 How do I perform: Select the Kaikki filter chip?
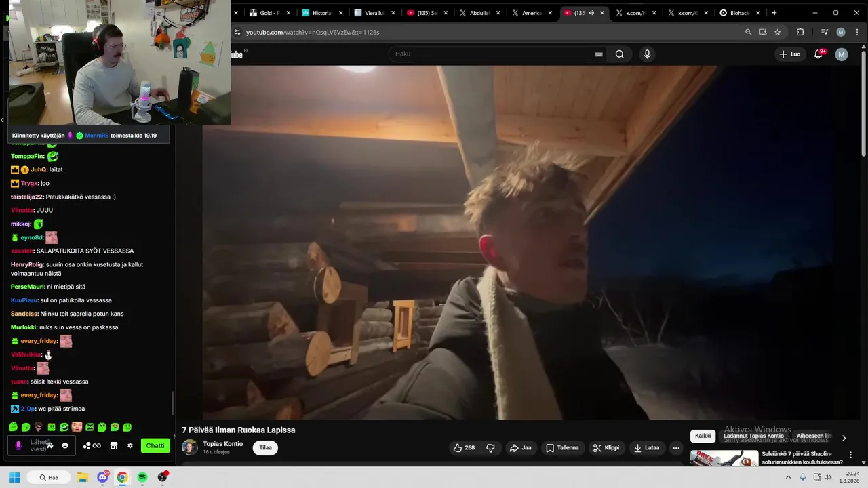(x=703, y=436)
